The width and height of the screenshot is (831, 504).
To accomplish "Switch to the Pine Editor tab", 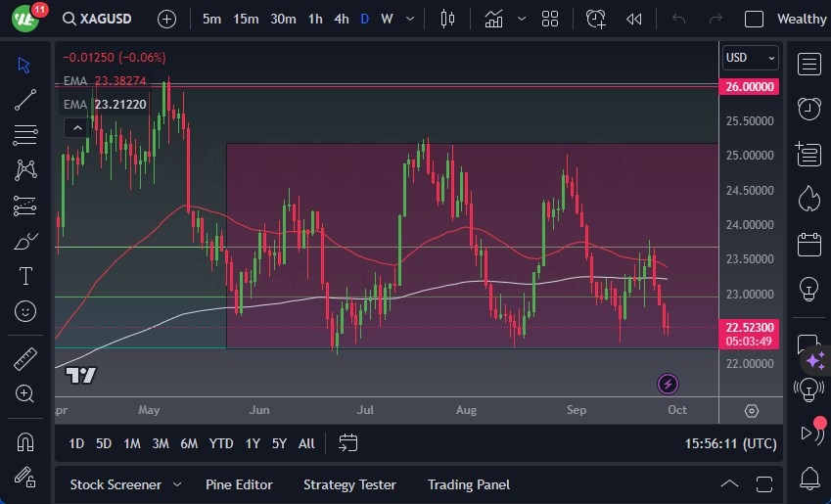I will [x=239, y=484].
